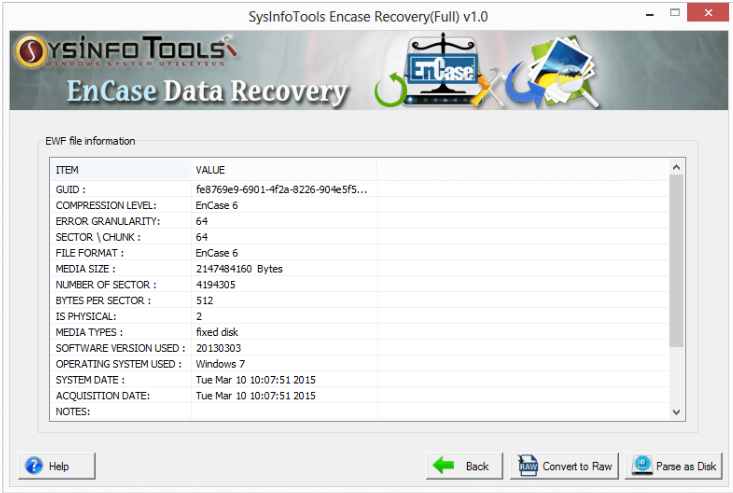This screenshot has height=493, width=733.
Task: Click the RAW file icon on Convert button
Action: click(528, 466)
